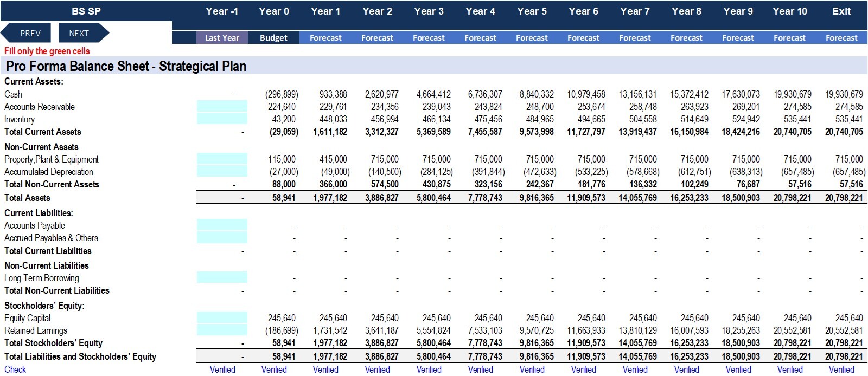Click the Exit column heading
868x376 pixels.
(841, 11)
